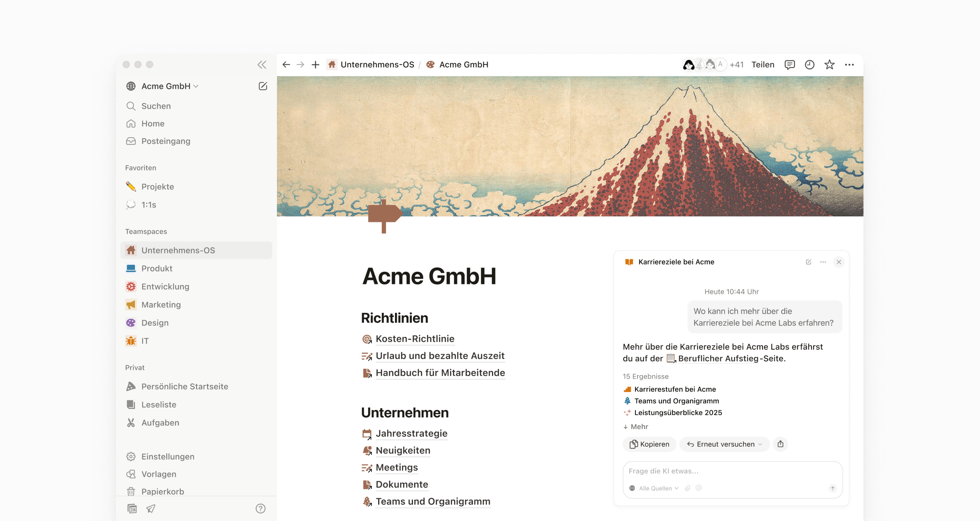This screenshot has height=521, width=980.
Task: Open the collaborator avatars group
Action: click(705, 65)
